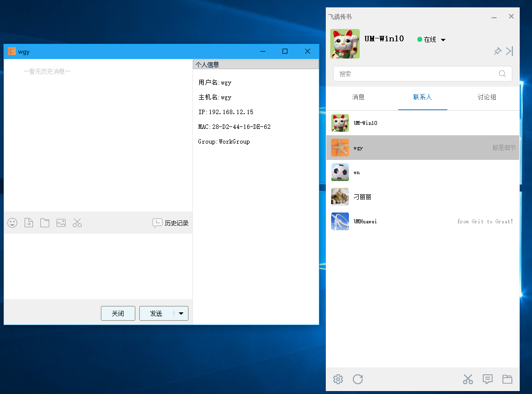The image size is (532, 394).
Task: Open the emoji picker in the chat window
Action: coord(12,223)
